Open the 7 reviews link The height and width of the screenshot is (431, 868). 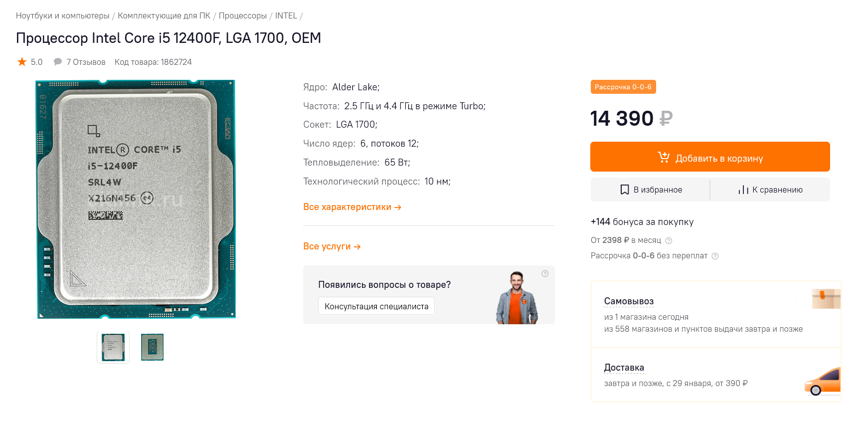pos(86,62)
